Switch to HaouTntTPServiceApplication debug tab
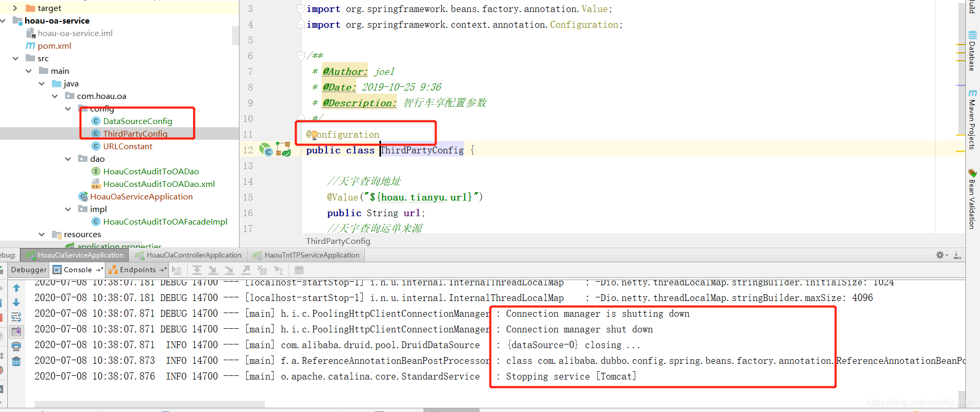Image resolution: width=980 pixels, height=412 pixels. tap(306, 255)
